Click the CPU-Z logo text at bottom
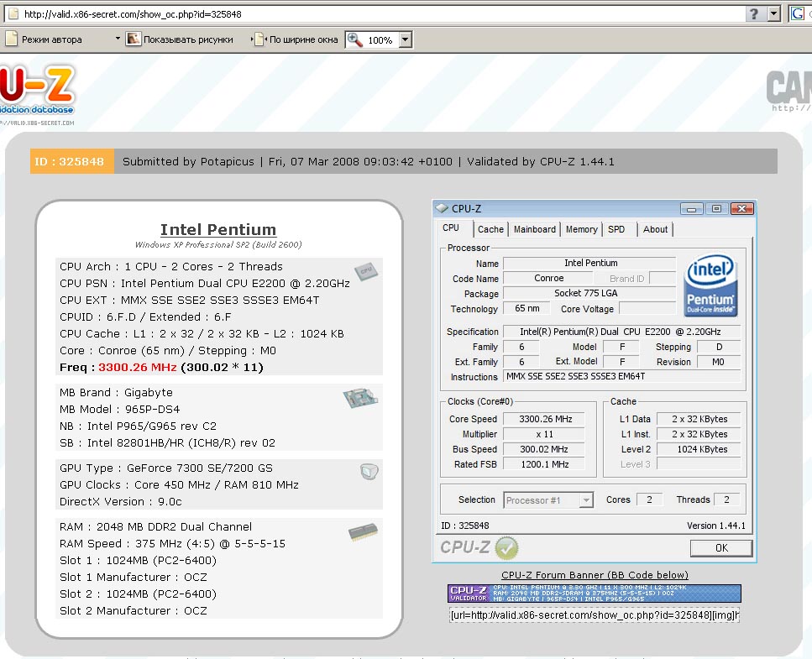The width and height of the screenshot is (812, 659). coord(465,547)
